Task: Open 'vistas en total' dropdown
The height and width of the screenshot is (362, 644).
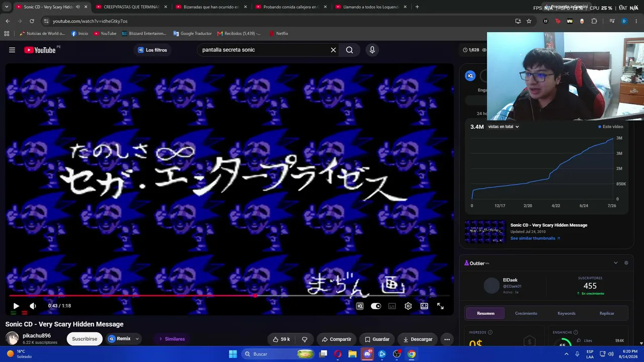Action: tap(503, 127)
